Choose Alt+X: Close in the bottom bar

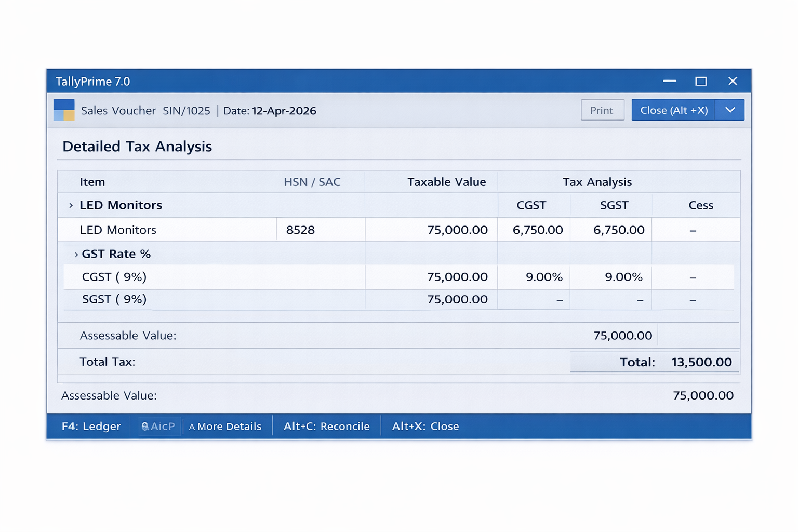pyautogui.click(x=425, y=426)
